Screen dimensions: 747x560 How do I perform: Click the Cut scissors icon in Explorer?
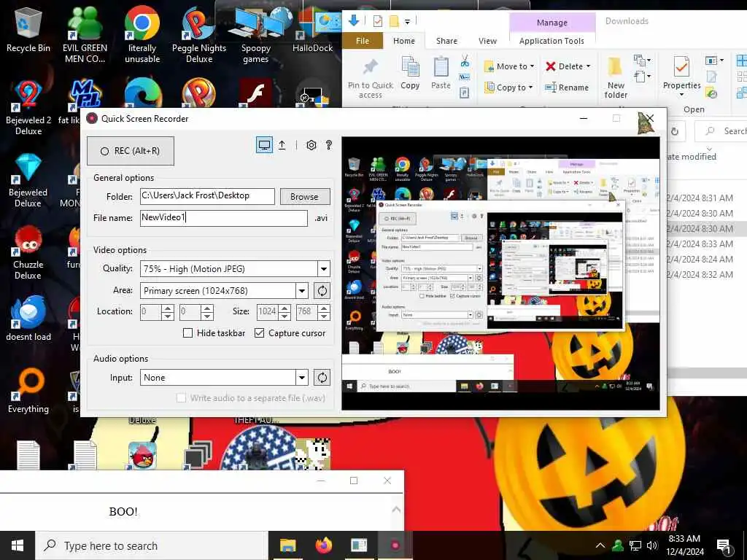pos(465,61)
